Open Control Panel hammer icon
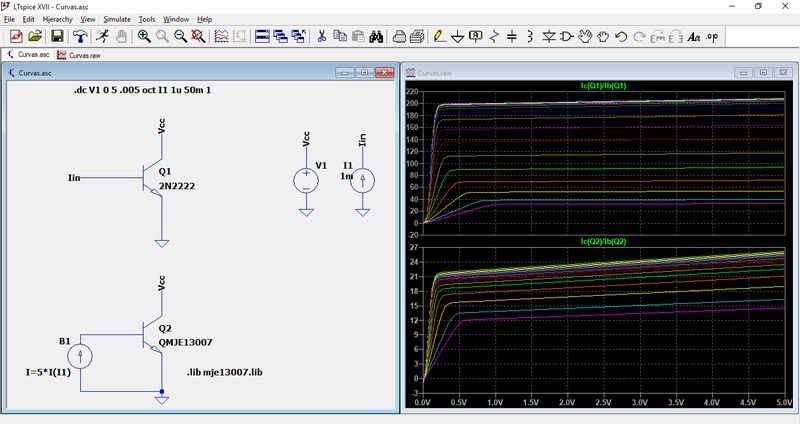Screen dimensions: 800x424 (80, 36)
